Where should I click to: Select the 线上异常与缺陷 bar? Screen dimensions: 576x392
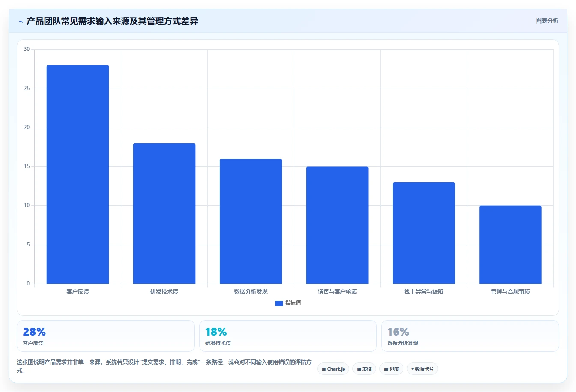point(424,233)
